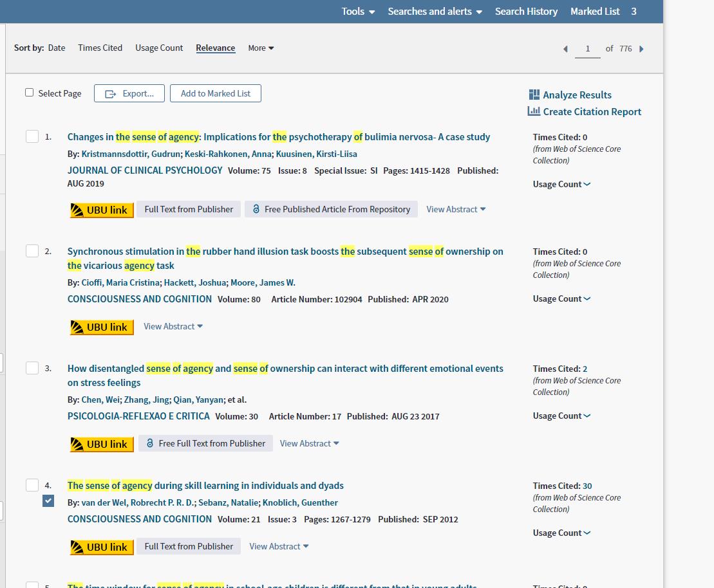Expand View Abstract for rubber hand illusion article
714x588 pixels.
tap(173, 326)
